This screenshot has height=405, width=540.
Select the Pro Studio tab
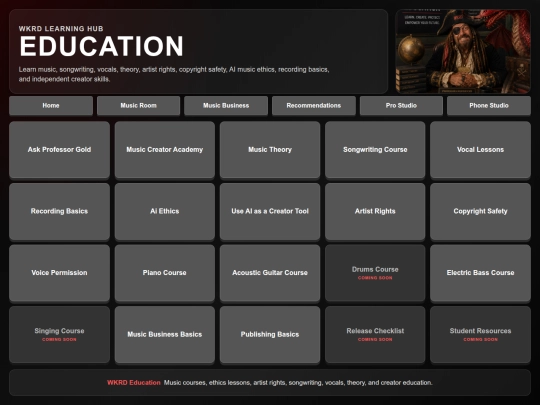click(x=401, y=105)
